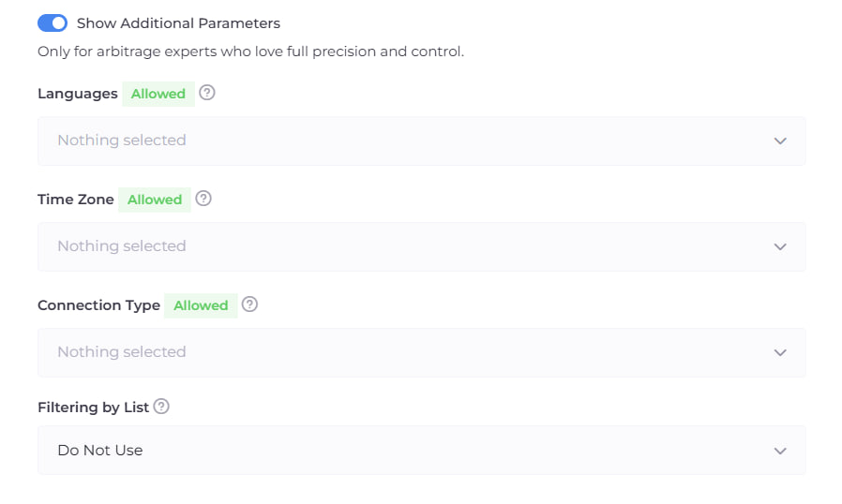Toggle the Allowed badge next to Languages
Screen dimensions: 842x504
click(x=158, y=94)
